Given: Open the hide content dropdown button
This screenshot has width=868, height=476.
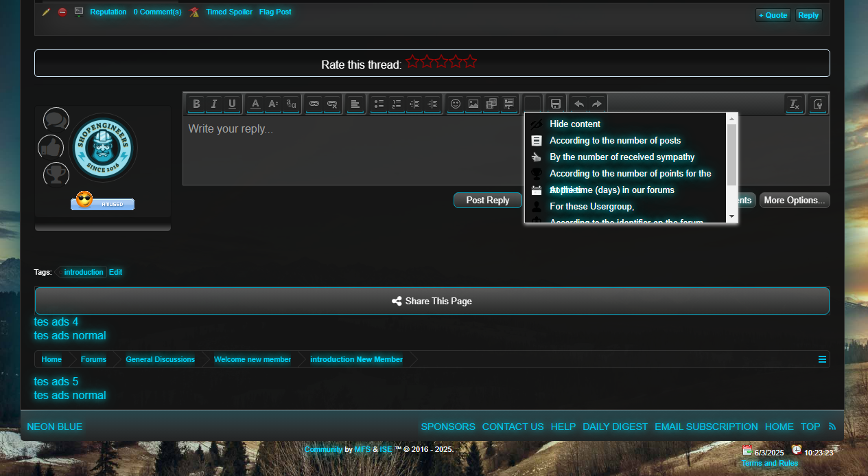Looking at the screenshot, I should [532, 104].
